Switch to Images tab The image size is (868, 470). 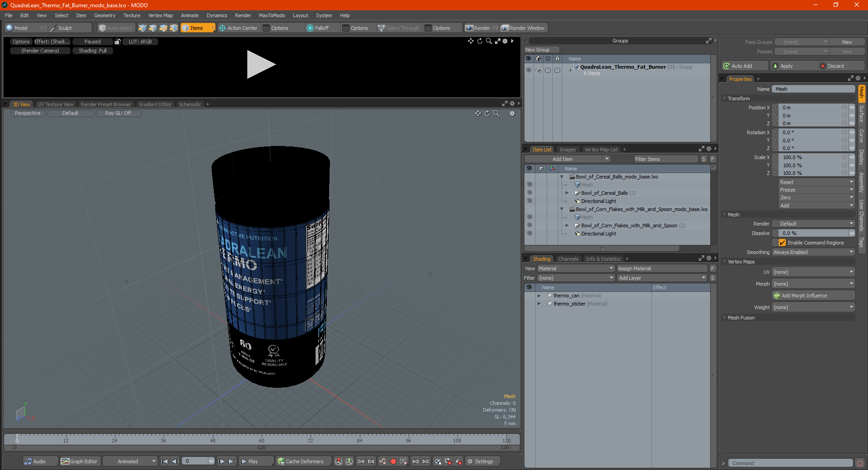567,150
